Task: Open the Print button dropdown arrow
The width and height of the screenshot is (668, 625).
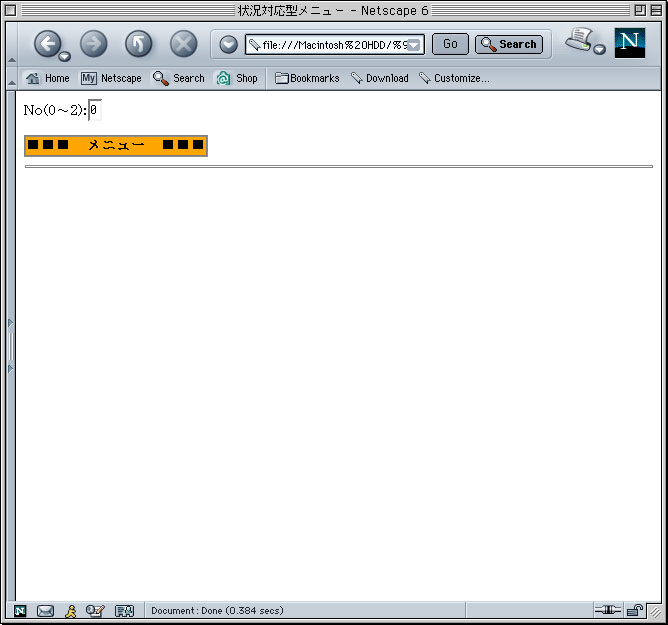Action: click(599, 49)
